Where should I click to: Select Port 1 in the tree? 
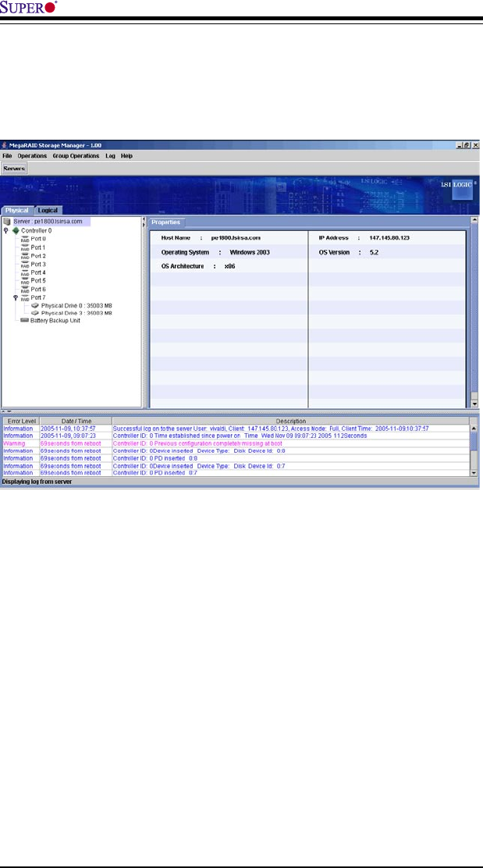(x=38, y=247)
